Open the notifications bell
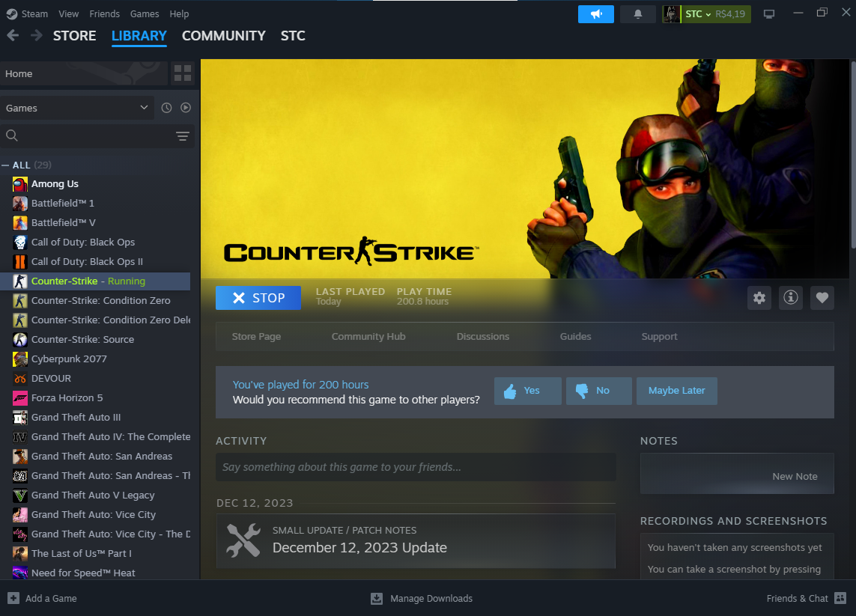 click(638, 14)
